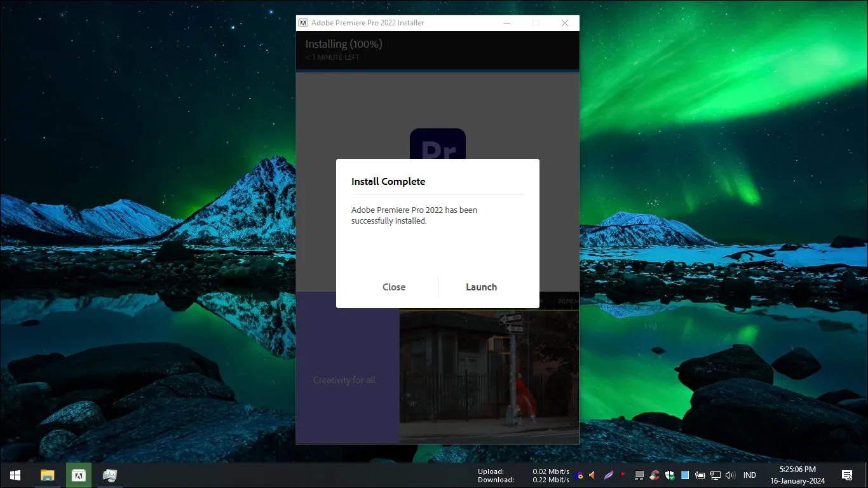Open the Adobe installer from the taskbar
Screen dimensions: 868x488
tap(78, 475)
